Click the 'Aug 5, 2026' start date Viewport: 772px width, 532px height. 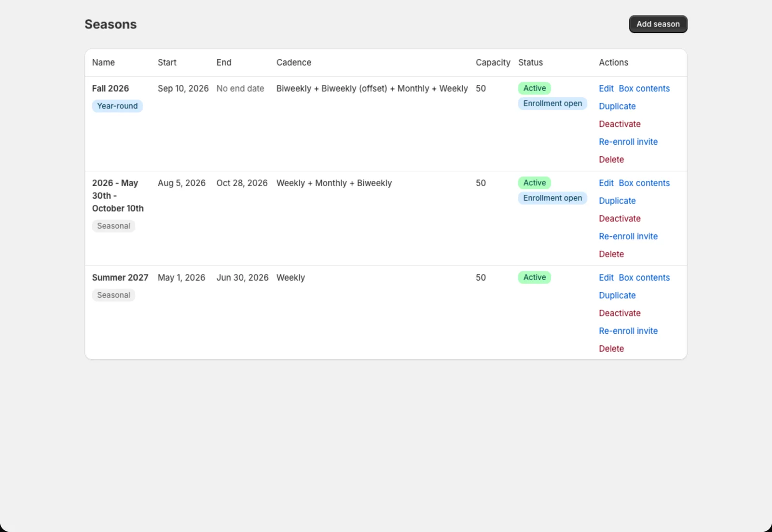pyautogui.click(x=181, y=183)
